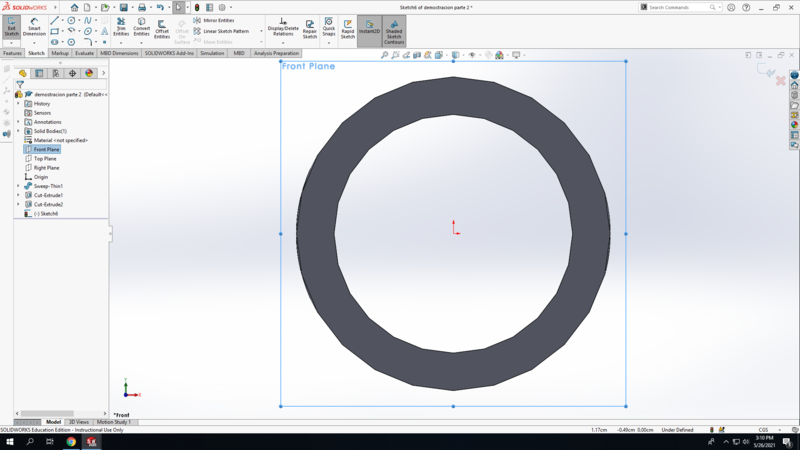
Task: Open the DisplayManager color ball tab
Action: tap(89, 73)
